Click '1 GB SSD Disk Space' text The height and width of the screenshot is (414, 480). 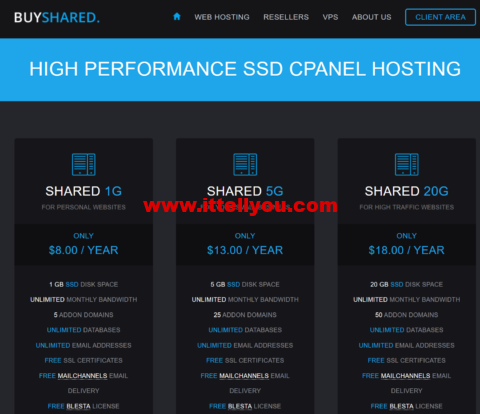(84, 284)
